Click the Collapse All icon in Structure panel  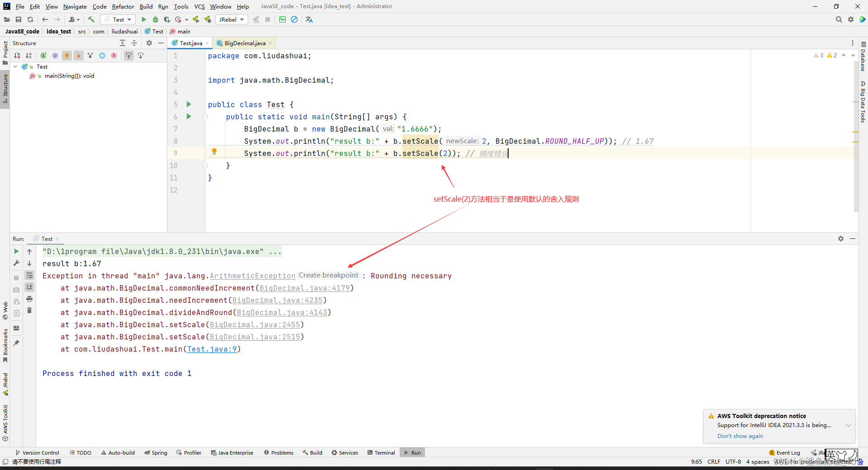coord(134,43)
